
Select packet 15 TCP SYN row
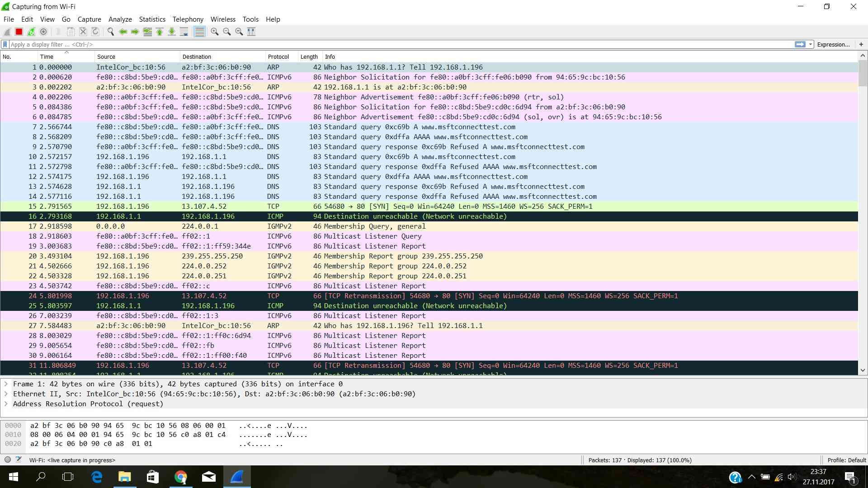pyautogui.click(x=429, y=206)
